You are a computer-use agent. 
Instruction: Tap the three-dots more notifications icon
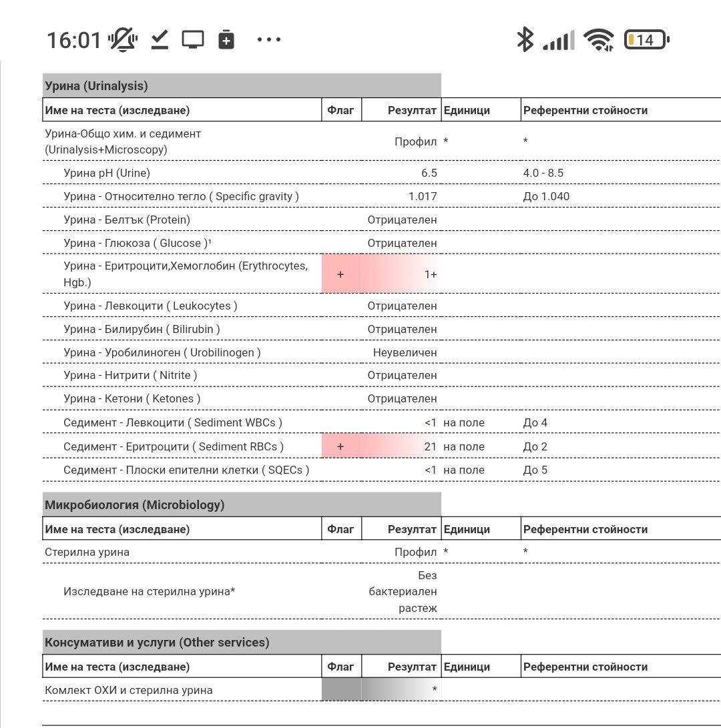coord(269,40)
